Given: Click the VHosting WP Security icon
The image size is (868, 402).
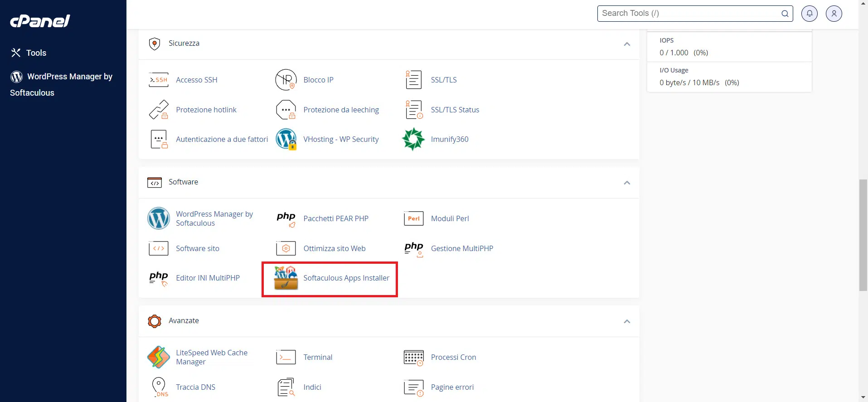Looking at the screenshot, I should [286, 139].
